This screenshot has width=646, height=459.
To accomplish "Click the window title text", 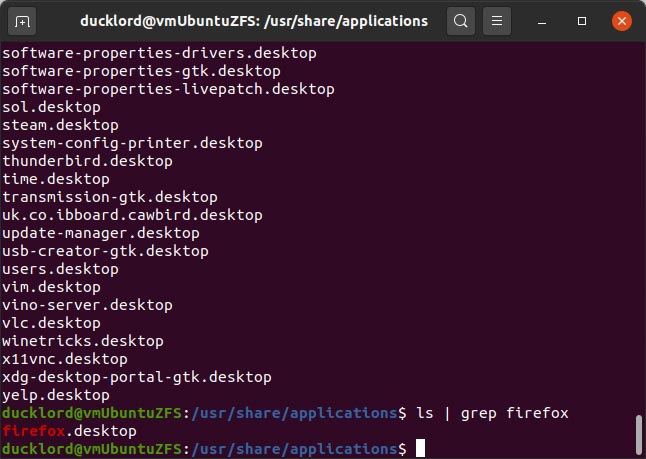I will pyautogui.click(x=254, y=21).
